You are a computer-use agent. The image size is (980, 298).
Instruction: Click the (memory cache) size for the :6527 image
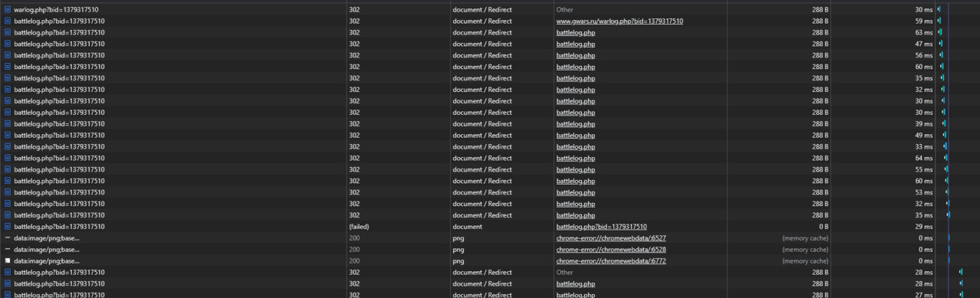[x=805, y=238]
